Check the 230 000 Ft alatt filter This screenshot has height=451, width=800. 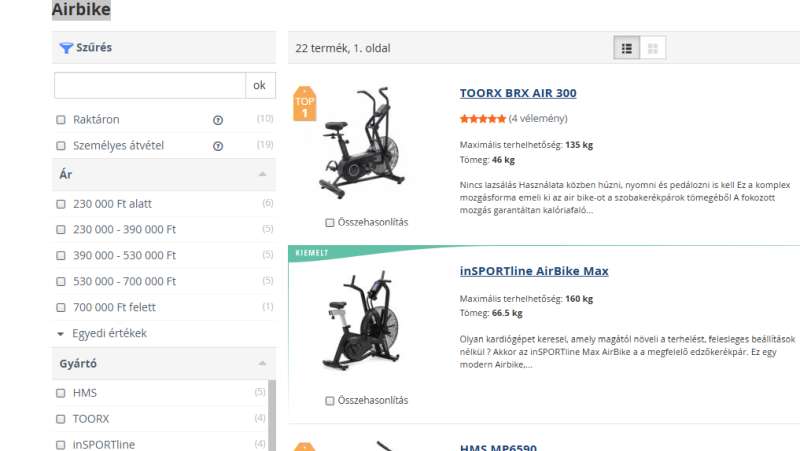[61, 204]
